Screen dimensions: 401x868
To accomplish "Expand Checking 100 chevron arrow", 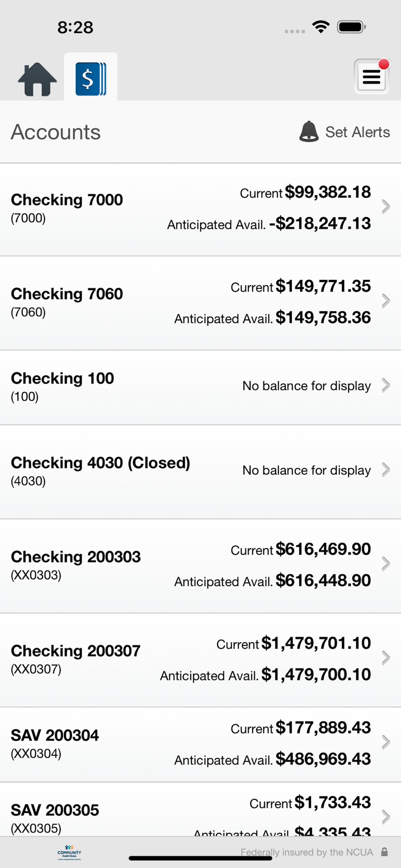I will coord(386,386).
